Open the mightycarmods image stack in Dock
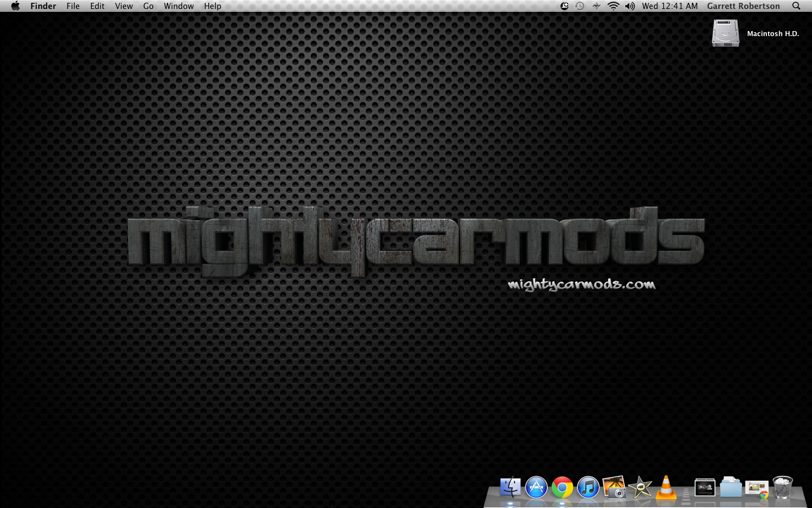Image resolution: width=812 pixels, height=508 pixels. (705, 487)
